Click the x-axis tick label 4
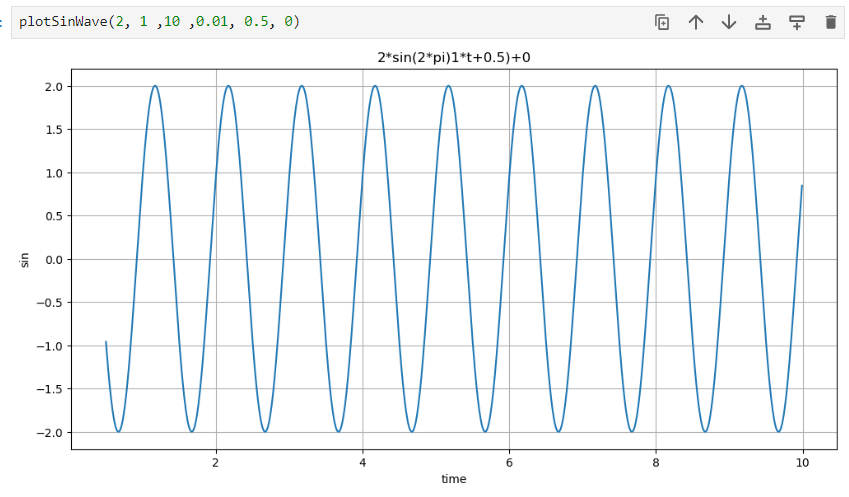849x497 pixels. click(362, 462)
